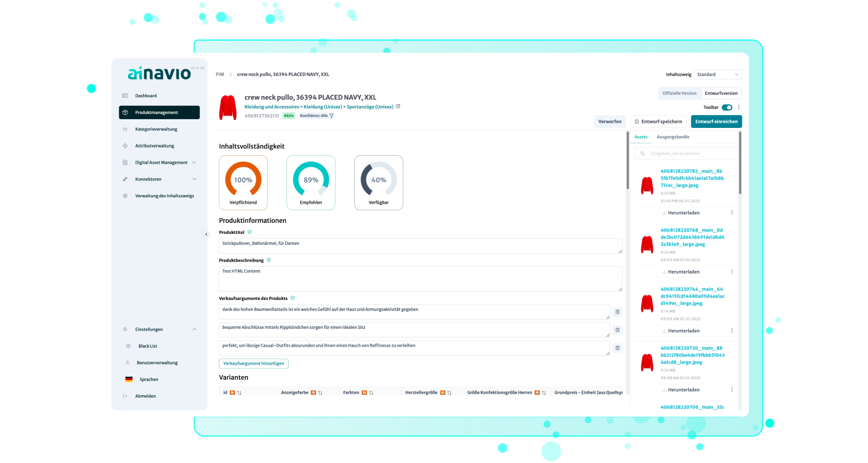This screenshot has width=868, height=463.
Task: Click the edit category pencil icon
Action: [398, 106]
